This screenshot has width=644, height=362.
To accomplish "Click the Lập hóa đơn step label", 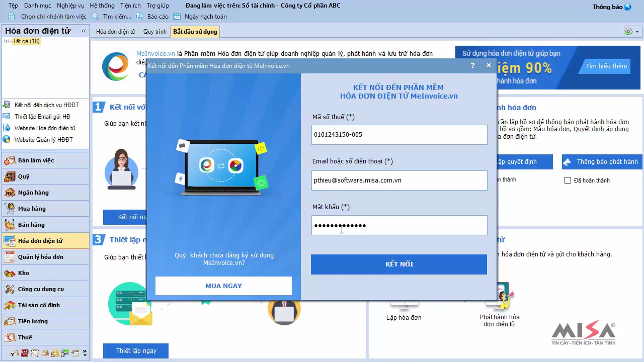I will pos(404,317).
